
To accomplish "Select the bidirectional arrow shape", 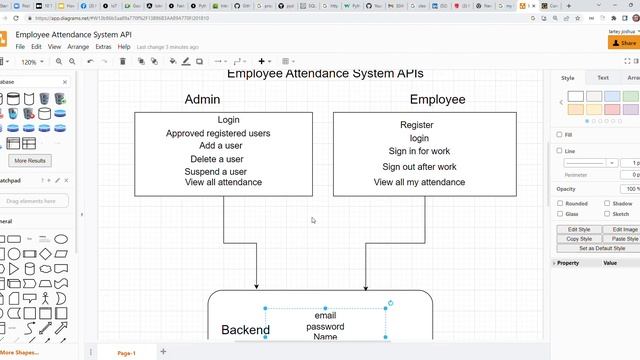I will [x=45, y=328].
